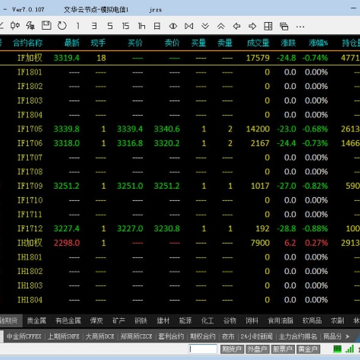
Task: Click the double chevron up icon
Action: click(x=221, y=26)
